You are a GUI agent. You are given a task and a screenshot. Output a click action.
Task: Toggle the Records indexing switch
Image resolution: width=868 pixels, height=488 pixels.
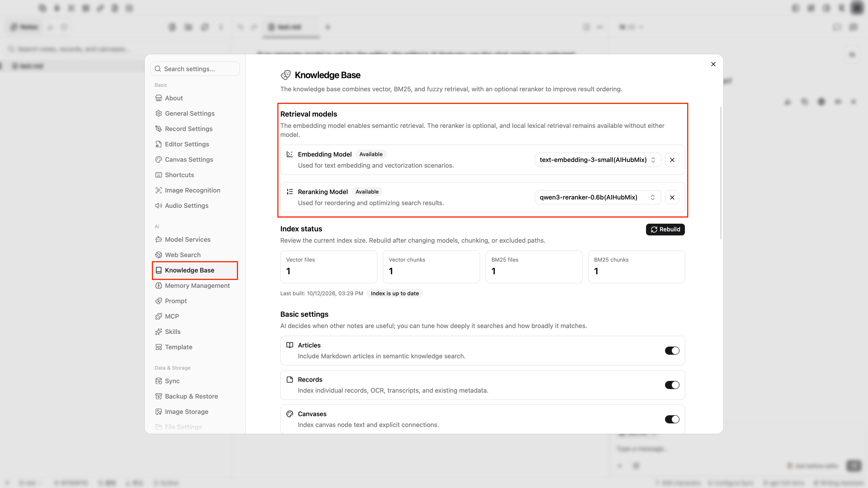(x=672, y=385)
